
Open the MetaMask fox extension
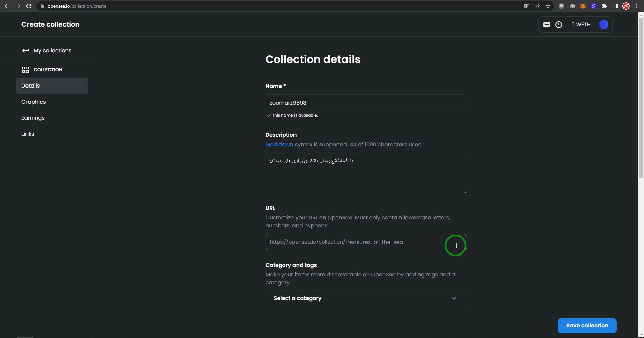click(583, 6)
